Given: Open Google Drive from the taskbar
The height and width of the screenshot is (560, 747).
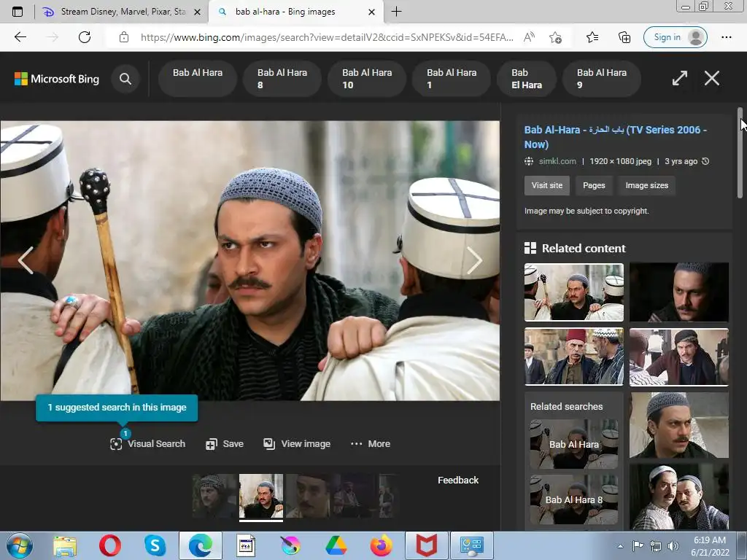Looking at the screenshot, I should 336,545.
